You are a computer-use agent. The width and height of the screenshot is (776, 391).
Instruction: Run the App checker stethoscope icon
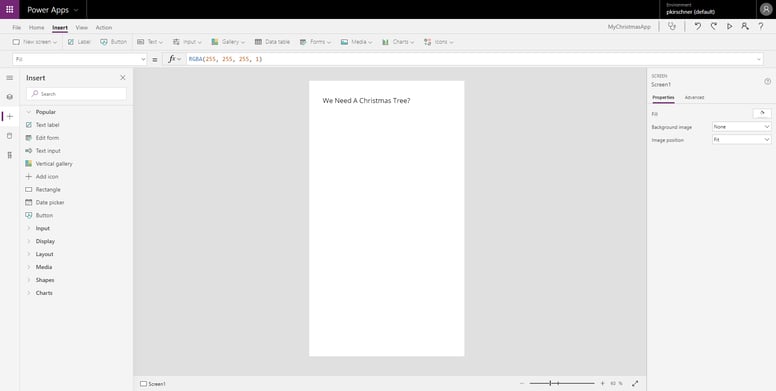(672, 27)
